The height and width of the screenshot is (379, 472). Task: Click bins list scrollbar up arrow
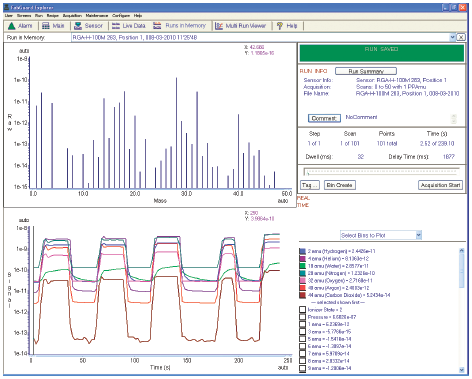[462, 250]
